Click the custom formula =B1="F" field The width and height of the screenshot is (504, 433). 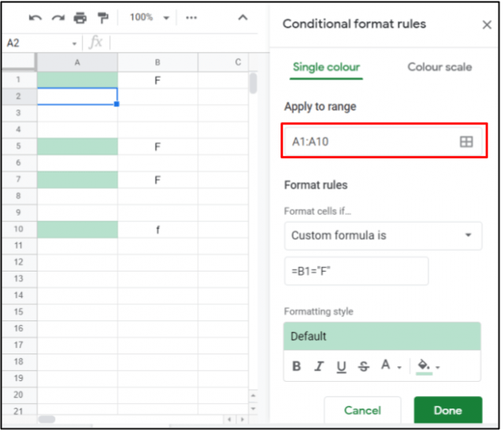click(x=356, y=271)
